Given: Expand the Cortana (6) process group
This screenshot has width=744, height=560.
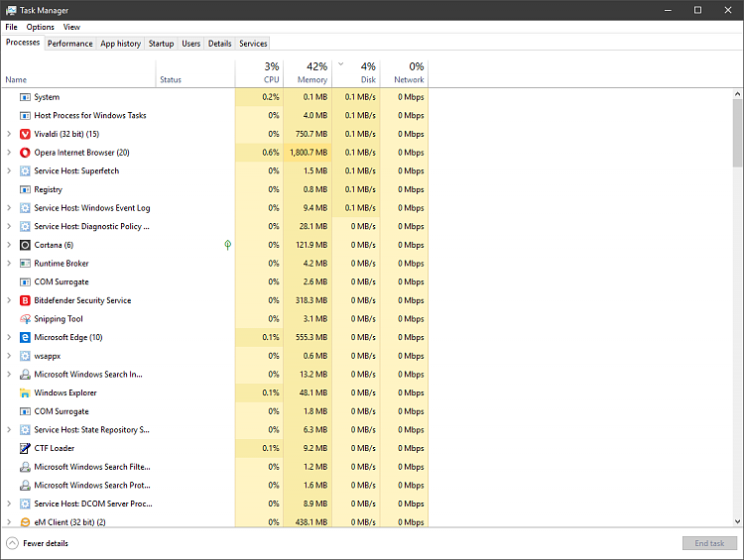Looking at the screenshot, I should [9, 245].
